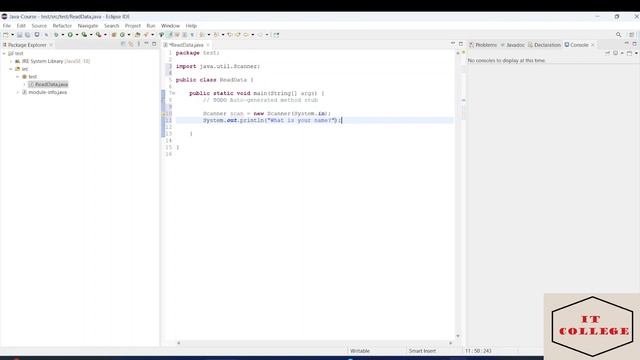640x360 pixels.
Task: Click the import java.util.Scanner line
Action: (x=218, y=66)
